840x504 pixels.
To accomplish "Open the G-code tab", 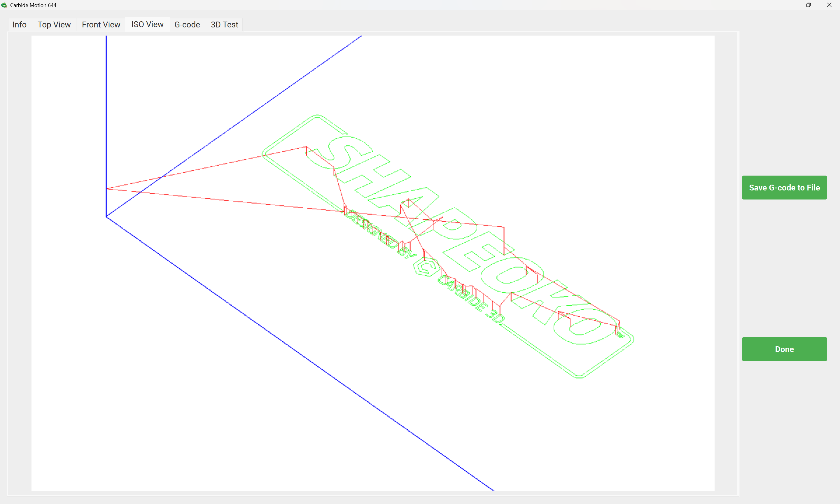I will coord(187,24).
